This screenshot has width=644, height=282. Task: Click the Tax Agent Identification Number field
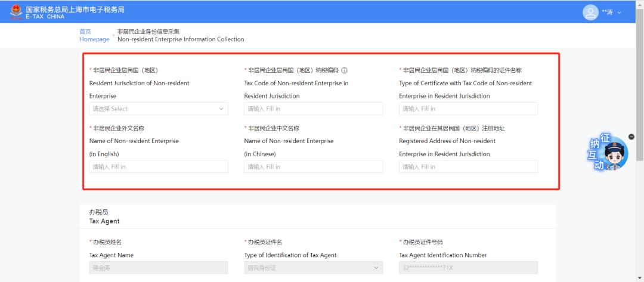(x=468, y=268)
